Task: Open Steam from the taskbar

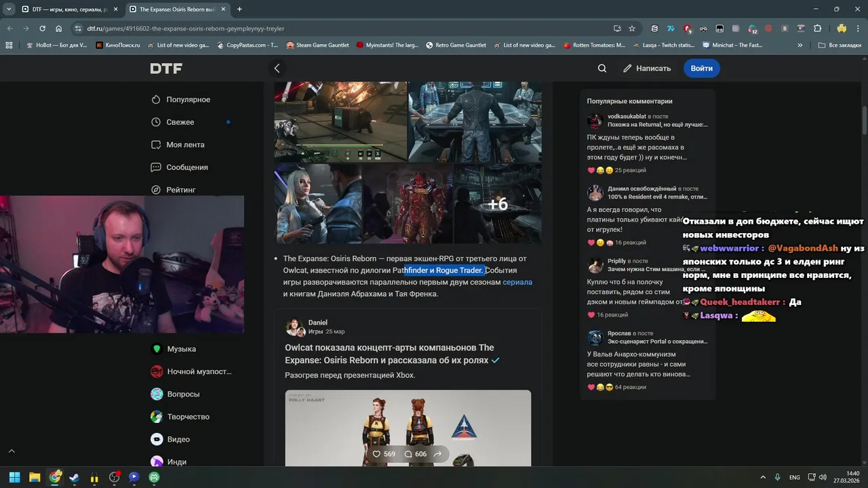Action: tap(75, 477)
